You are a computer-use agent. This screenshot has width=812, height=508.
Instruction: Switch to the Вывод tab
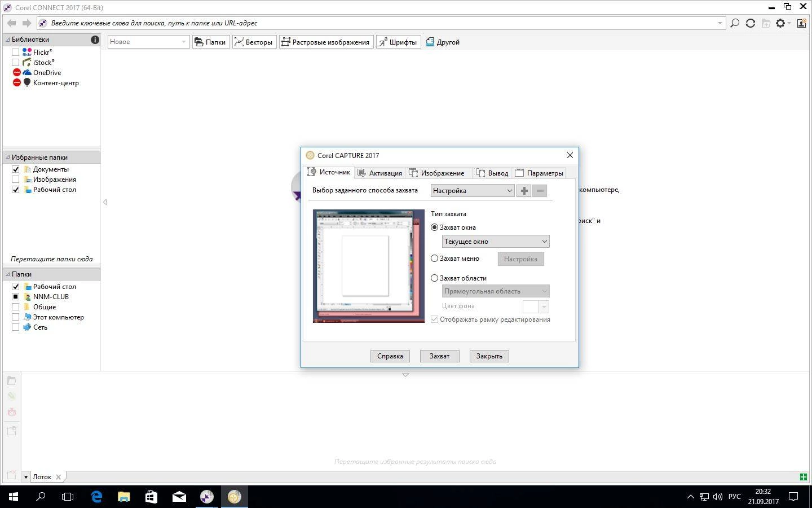click(x=492, y=173)
